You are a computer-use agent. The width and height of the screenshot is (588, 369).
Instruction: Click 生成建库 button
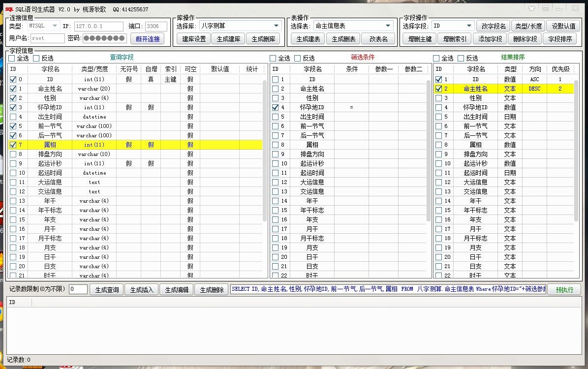point(228,39)
